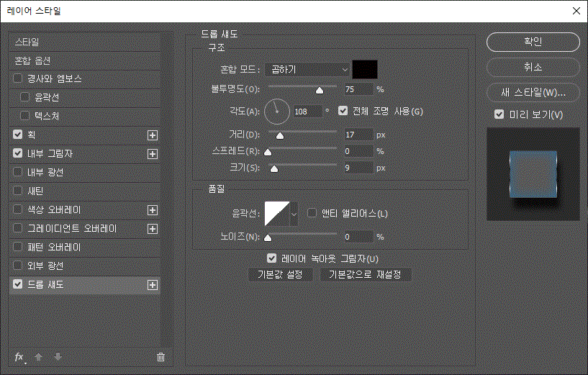Toggle 레이어 녹아웃 그림자 checkbox

(271, 258)
